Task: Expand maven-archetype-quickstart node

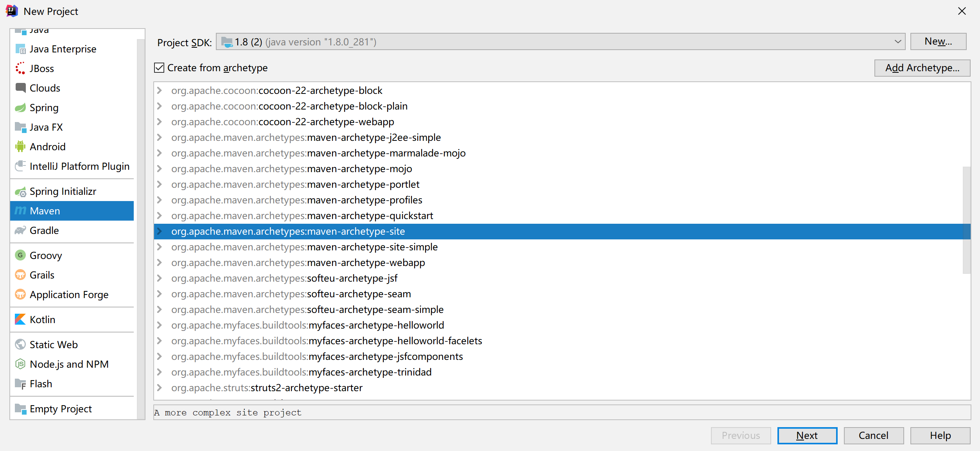Action: pos(160,216)
